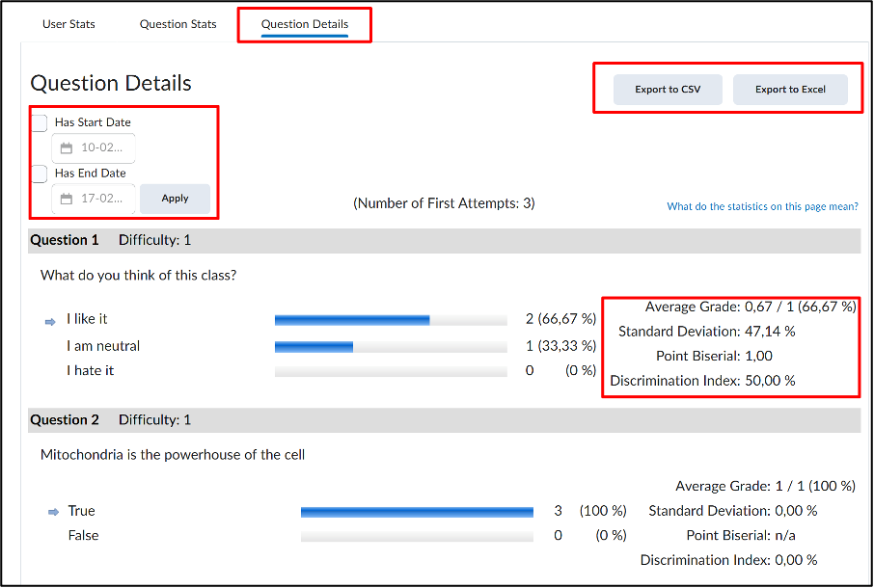Click the Export to CSV button

(x=668, y=89)
